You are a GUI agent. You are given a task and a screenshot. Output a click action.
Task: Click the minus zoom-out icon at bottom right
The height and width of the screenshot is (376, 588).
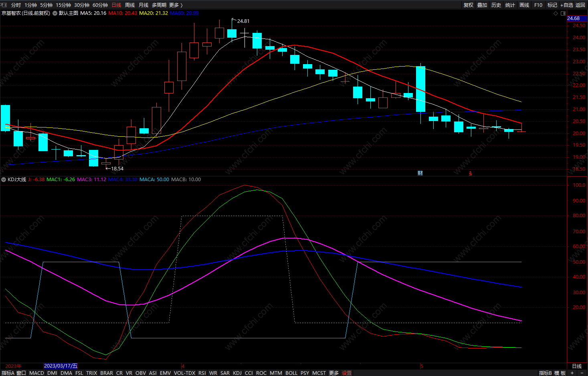click(582, 373)
